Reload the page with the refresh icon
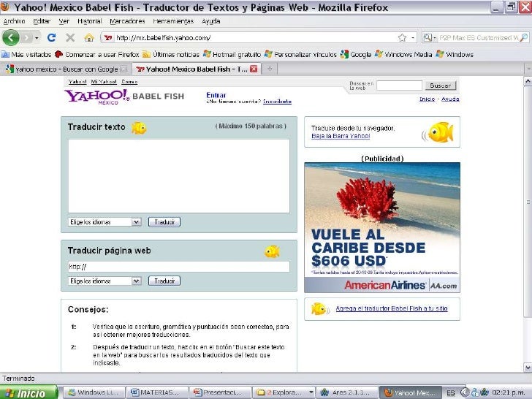Screen dimensions: 532x399 [52, 37]
